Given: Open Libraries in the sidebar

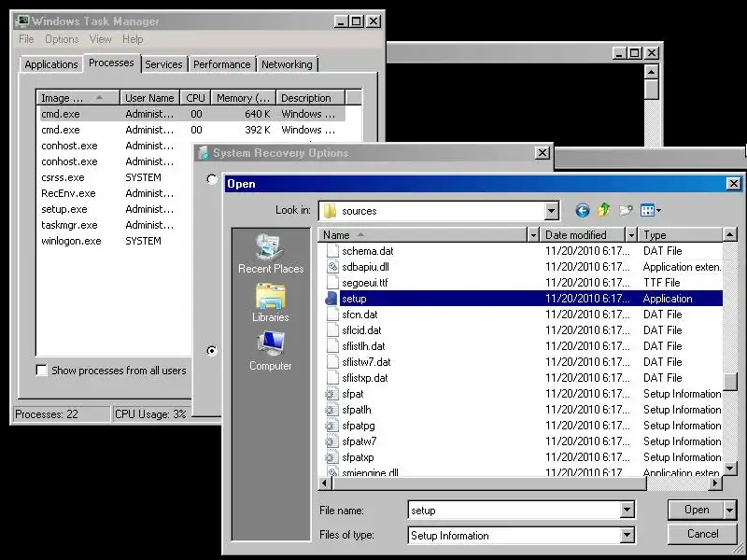Looking at the screenshot, I should pyautogui.click(x=271, y=302).
